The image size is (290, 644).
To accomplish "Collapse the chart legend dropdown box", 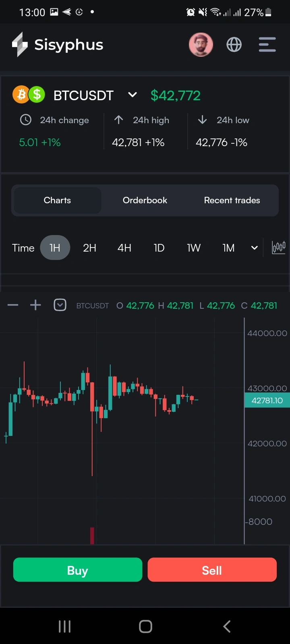I will (x=60, y=305).
